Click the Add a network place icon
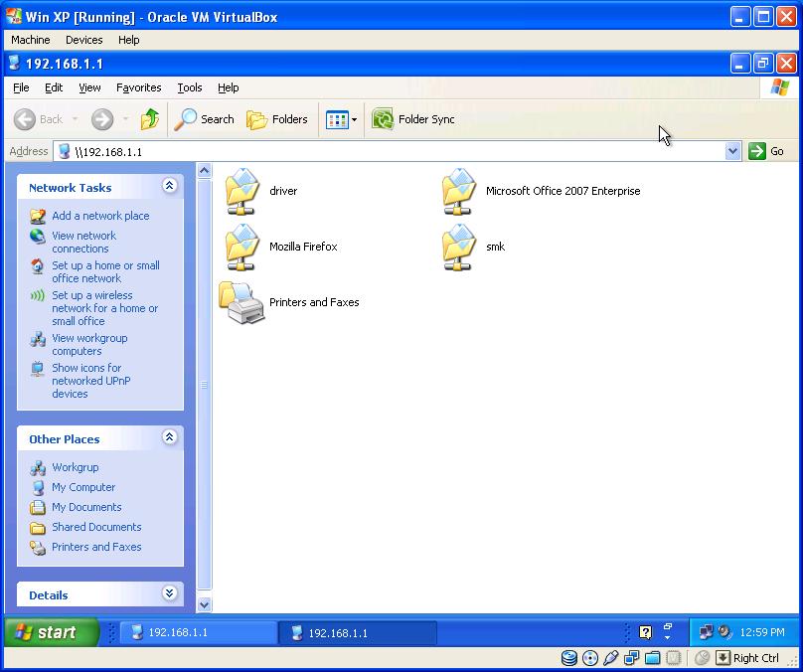Image resolution: width=803 pixels, height=672 pixels. (x=38, y=216)
